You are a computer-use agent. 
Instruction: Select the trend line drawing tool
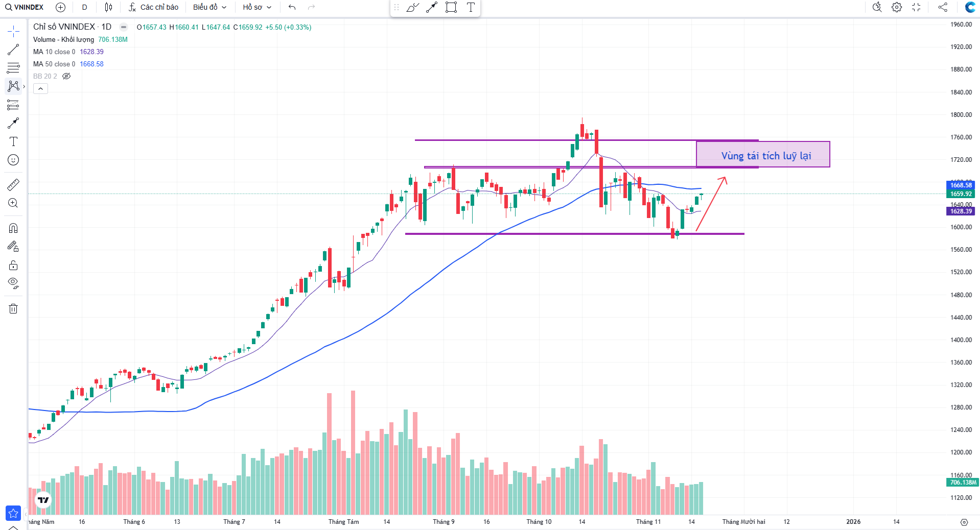point(13,50)
